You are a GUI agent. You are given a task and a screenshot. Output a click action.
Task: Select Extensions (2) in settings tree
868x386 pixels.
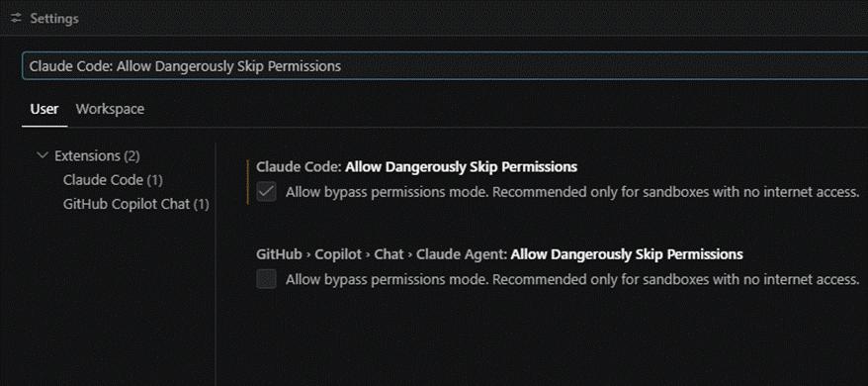[97, 155]
